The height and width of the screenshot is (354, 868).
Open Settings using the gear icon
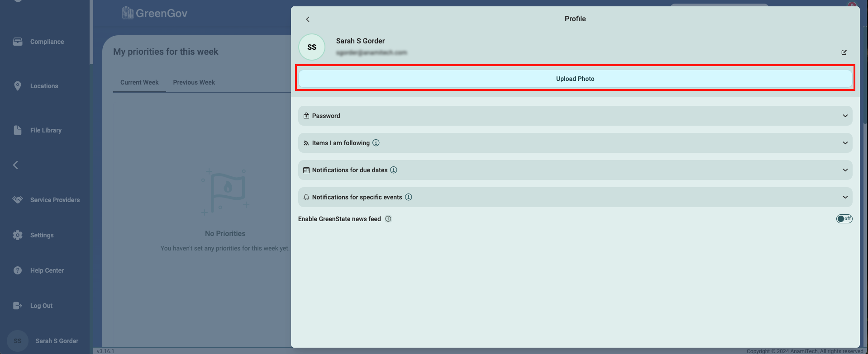18,235
